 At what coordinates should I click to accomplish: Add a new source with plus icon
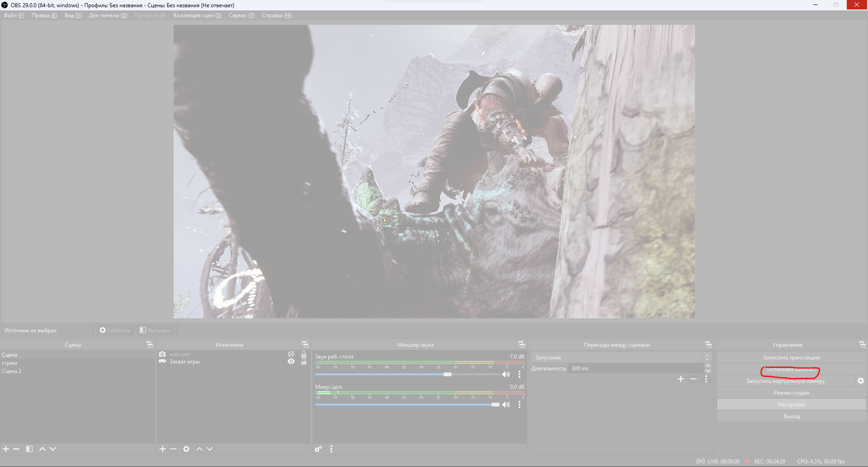coord(163,449)
